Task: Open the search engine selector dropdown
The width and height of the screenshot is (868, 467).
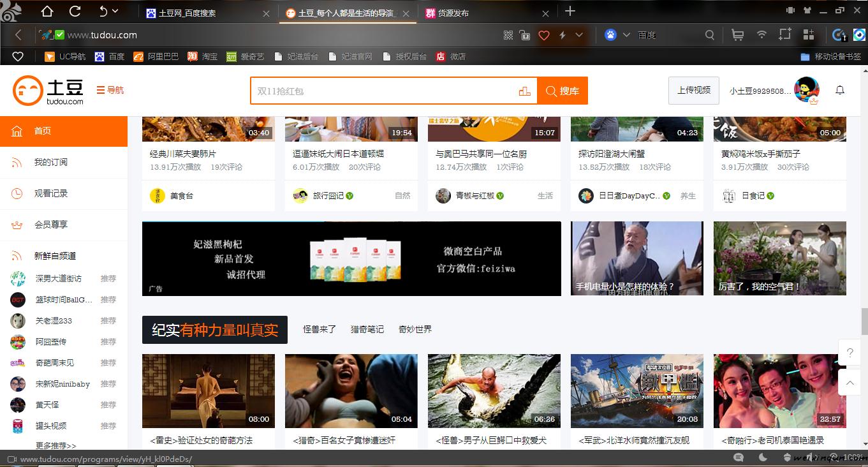Action: tap(626, 35)
